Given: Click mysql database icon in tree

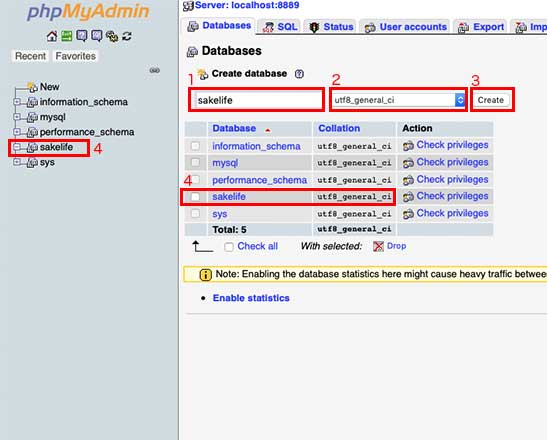Looking at the screenshot, I should tap(32, 117).
